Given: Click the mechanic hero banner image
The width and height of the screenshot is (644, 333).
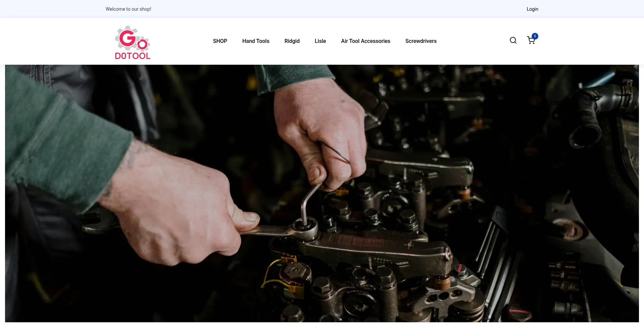Looking at the screenshot, I should point(436,134).
